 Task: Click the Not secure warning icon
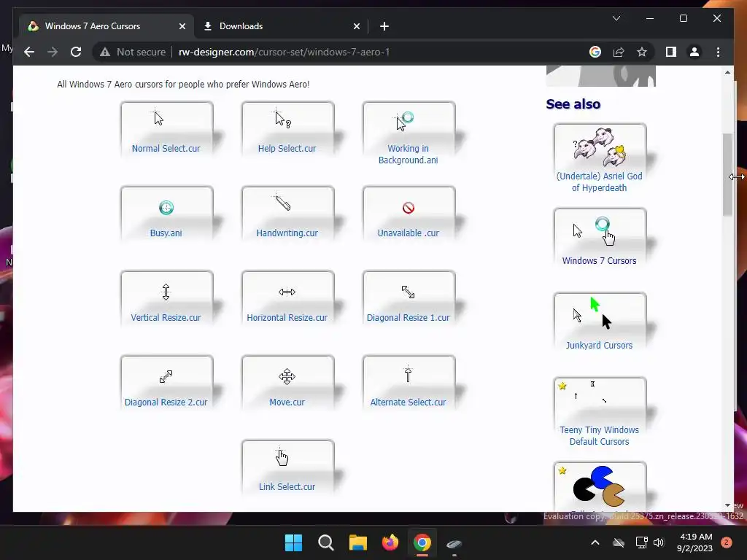pyautogui.click(x=105, y=52)
